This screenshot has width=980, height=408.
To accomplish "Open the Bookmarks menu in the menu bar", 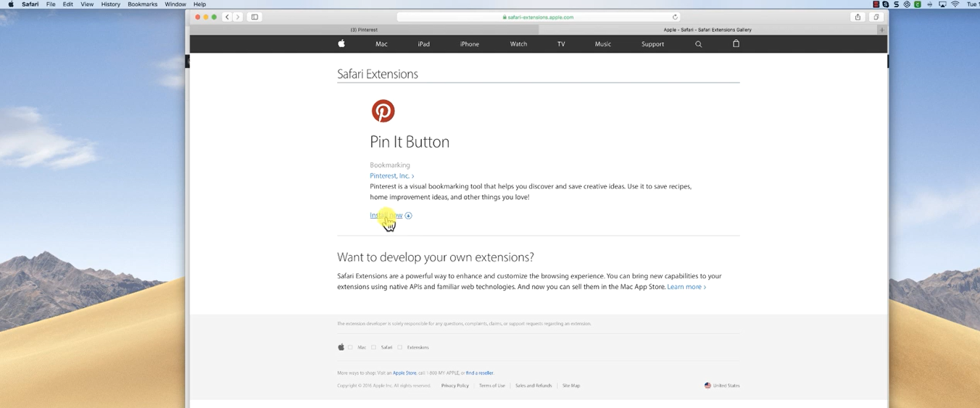I will (x=142, y=4).
